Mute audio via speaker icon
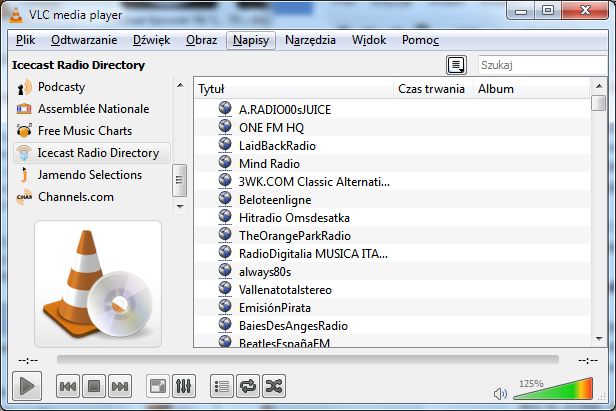 (500, 393)
